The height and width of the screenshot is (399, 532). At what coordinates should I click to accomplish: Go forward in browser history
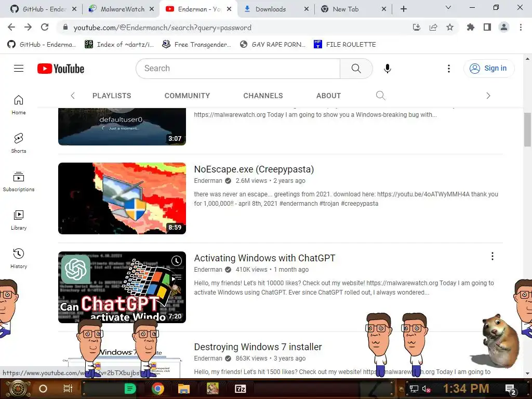point(28,27)
